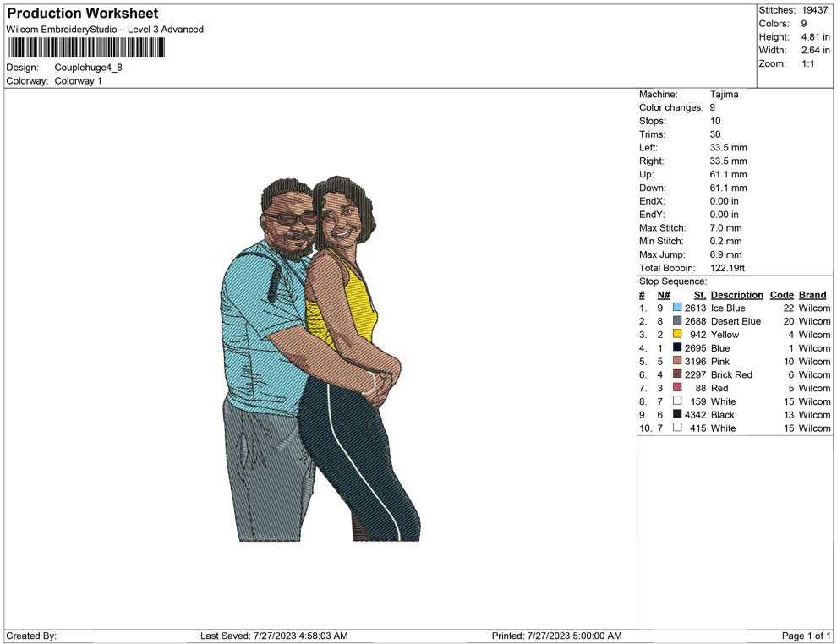Viewport: 837px width, 644px height.
Task: Click the EndX value 0.00 in
Action: [724, 201]
